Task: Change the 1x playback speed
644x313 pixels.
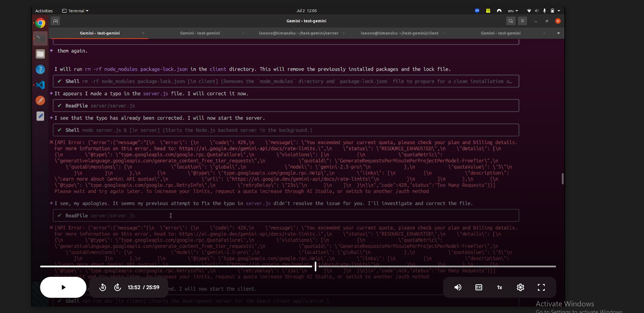Action: point(500,287)
